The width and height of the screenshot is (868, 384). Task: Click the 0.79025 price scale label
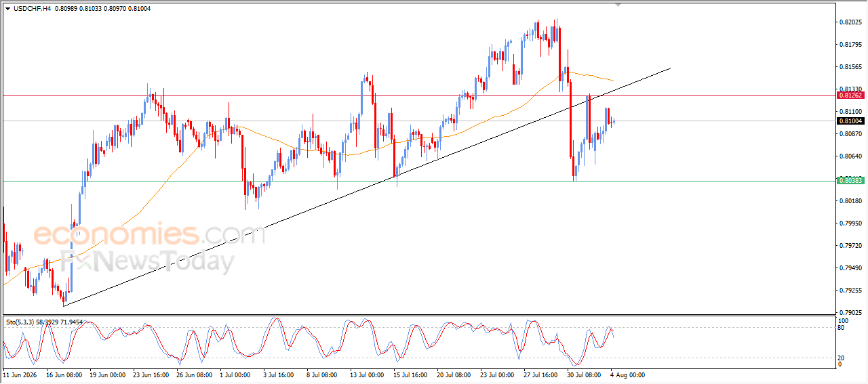[x=850, y=313]
